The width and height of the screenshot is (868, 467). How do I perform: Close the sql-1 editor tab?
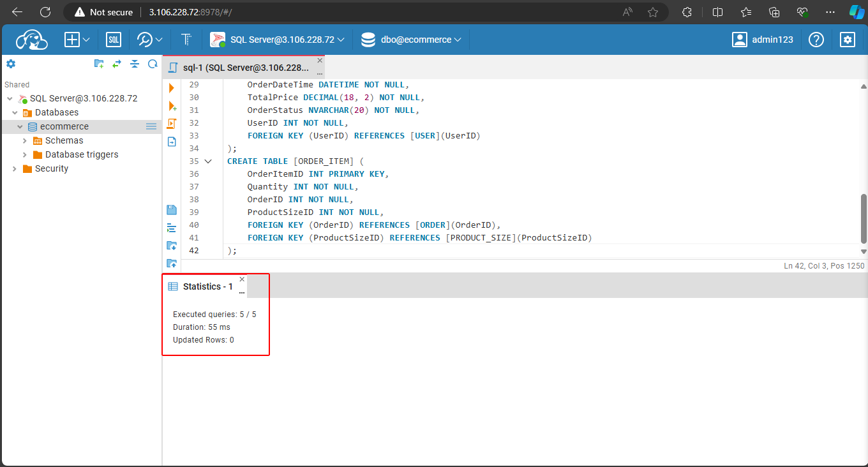pyautogui.click(x=320, y=61)
